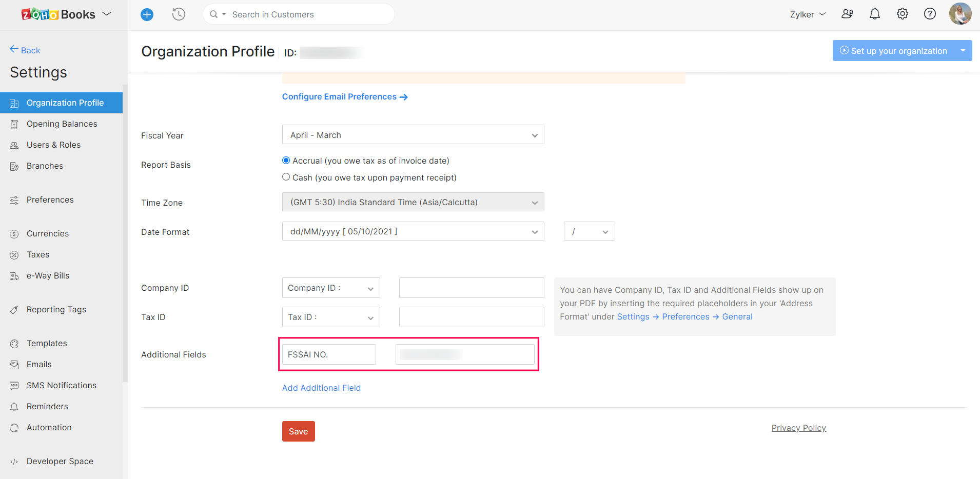Select the Accrual report basis option
Image resolution: width=980 pixels, height=479 pixels.
pyautogui.click(x=286, y=161)
